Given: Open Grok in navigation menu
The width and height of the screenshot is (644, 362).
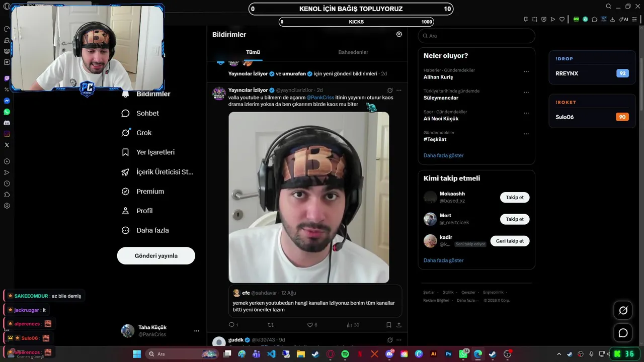Looking at the screenshot, I should 137,133.
